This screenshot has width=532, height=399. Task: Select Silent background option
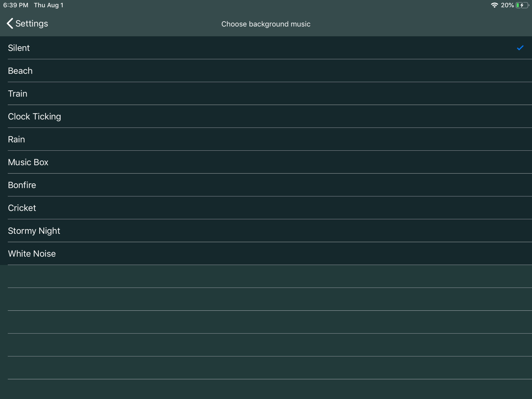19,48
